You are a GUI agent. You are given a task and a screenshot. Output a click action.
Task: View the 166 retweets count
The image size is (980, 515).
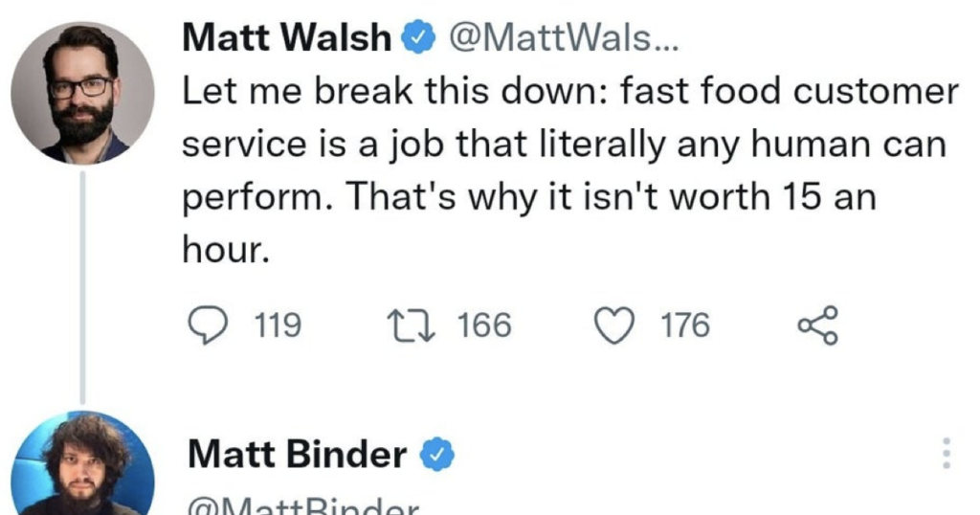pyautogui.click(x=484, y=325)
